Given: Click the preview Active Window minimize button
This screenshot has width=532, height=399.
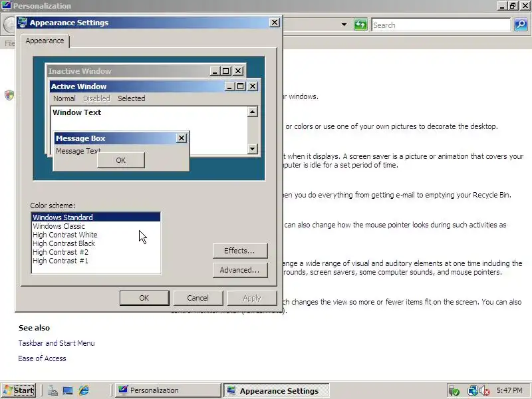Looking at the screenshot, I should (229, 86).
